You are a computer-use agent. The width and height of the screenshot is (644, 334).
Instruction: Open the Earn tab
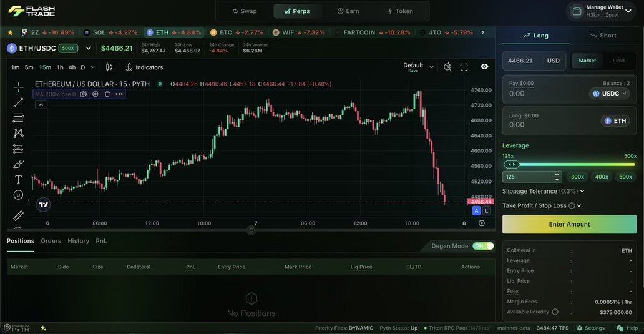pyautogui.click(x=348, y=11)
